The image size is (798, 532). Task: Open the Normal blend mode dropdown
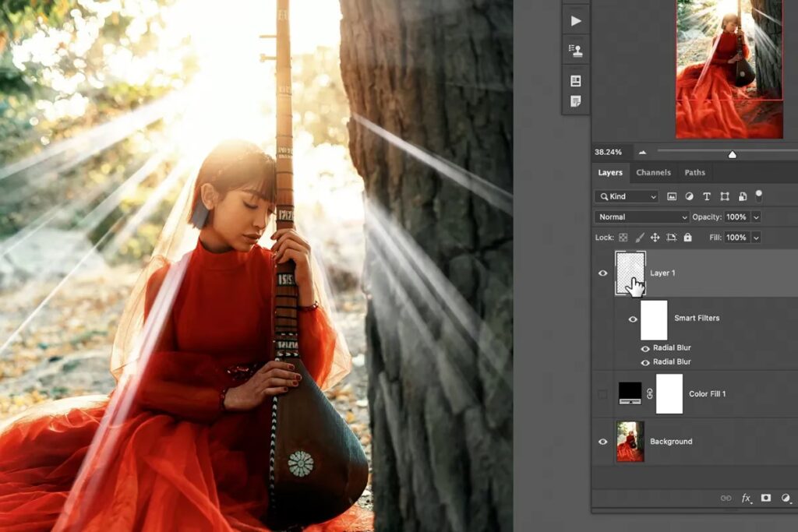(x=641, y=217)
